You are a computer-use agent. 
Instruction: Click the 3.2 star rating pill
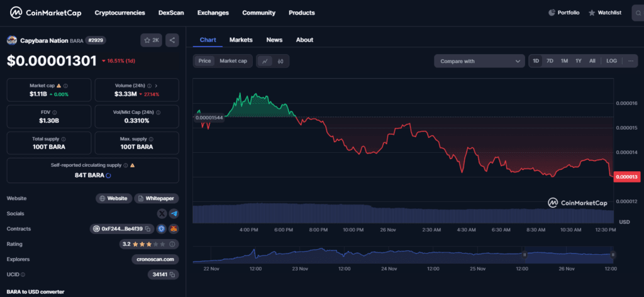click(149, 244)
